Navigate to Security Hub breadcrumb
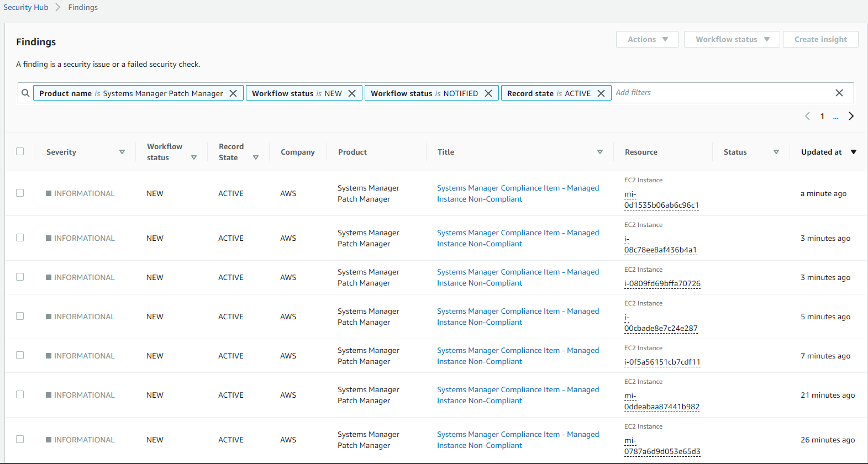Screen dimensions: 868x464 [x=26, y=7]
